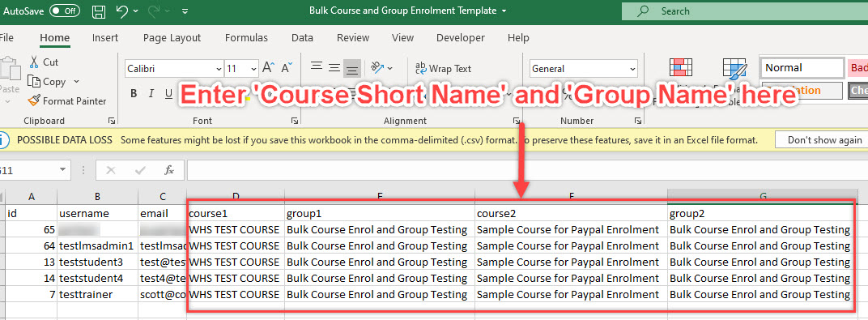Turn on Wrap Text

coord(443,69)
